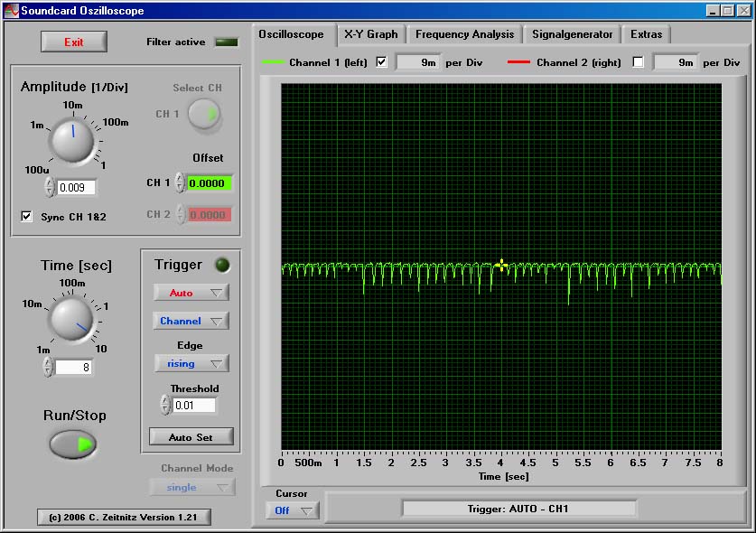Click the Filter active indicator LED

226,42
